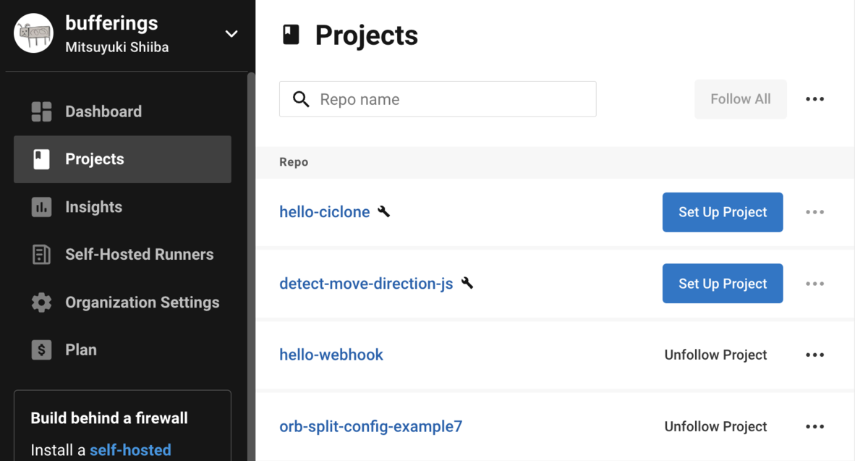Open the hello-ciclone row options menu
Viewport: 868px width, 461px height.
(814, 212)
